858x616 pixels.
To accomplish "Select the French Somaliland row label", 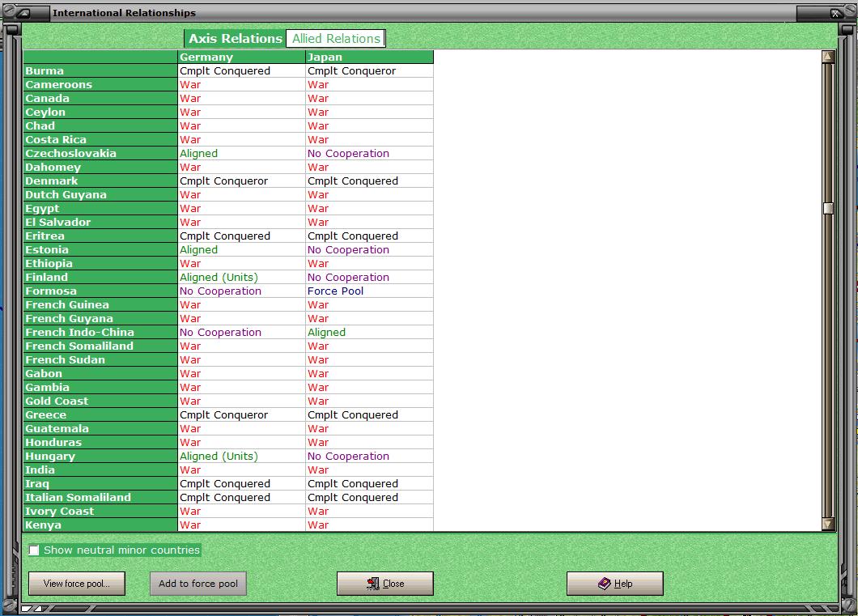I will [x=100, y=346].
